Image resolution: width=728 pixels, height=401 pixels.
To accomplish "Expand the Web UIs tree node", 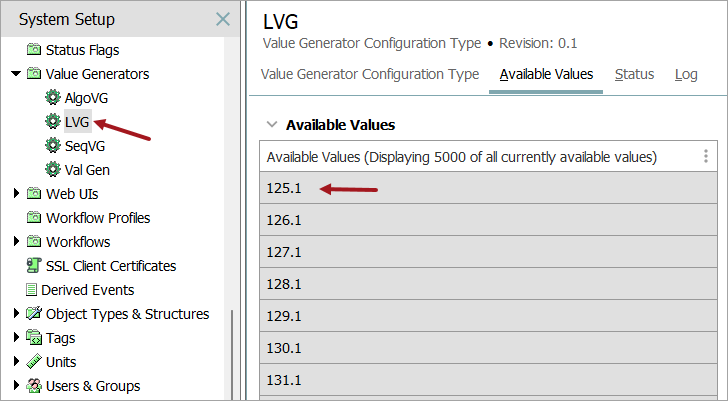I will point(16,194).
